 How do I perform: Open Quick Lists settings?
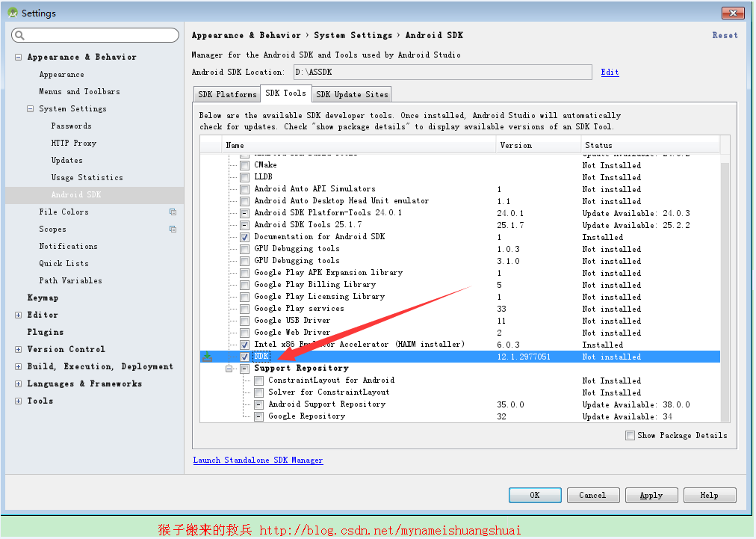point(64,263)
